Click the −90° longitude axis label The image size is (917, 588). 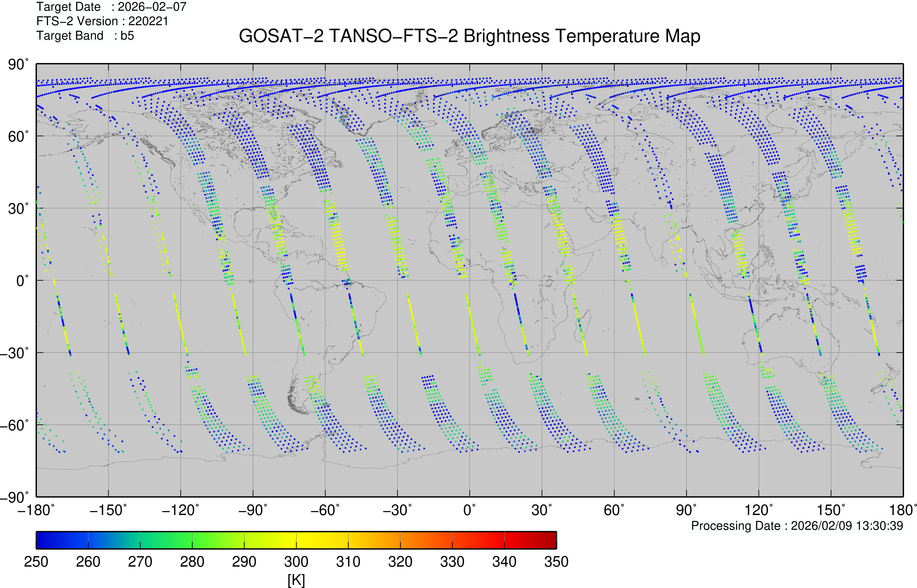point(253,510)
